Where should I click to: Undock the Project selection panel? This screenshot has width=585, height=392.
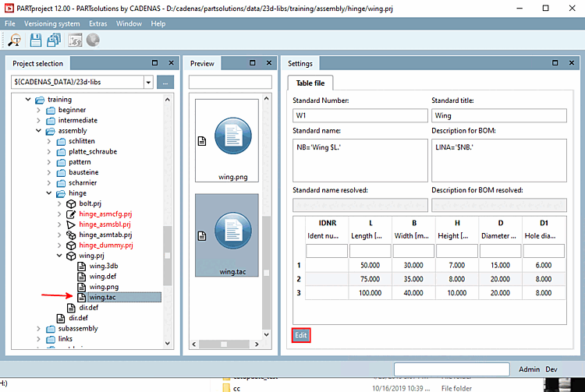(x=154, y=63)
